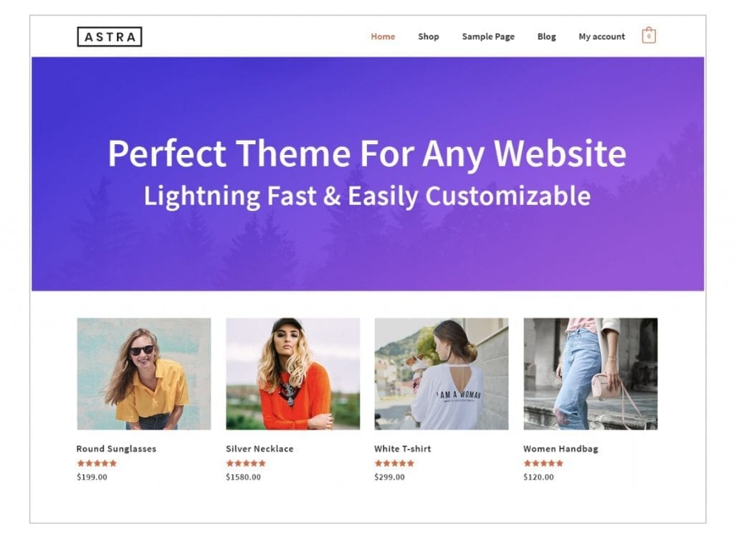Click White T-shirt star rating
This screenshot has width=734, height=560.
tap(394, 463)
